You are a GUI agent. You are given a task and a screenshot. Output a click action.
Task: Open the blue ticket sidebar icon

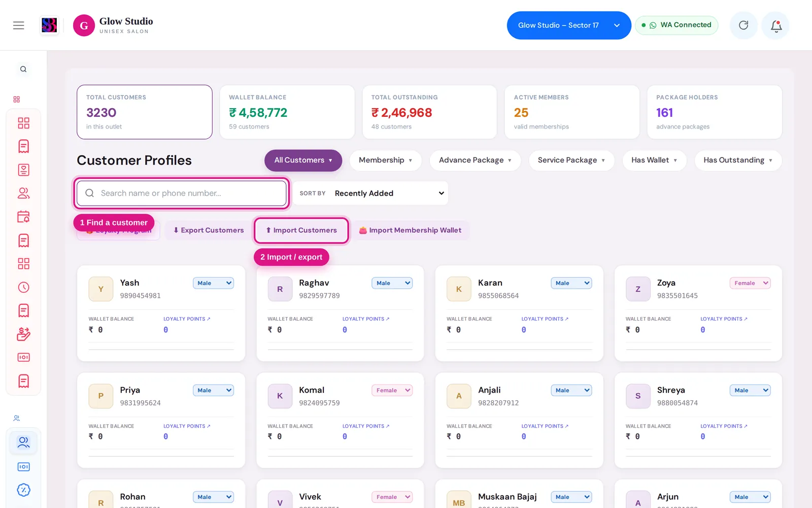[x=23, y=467]
